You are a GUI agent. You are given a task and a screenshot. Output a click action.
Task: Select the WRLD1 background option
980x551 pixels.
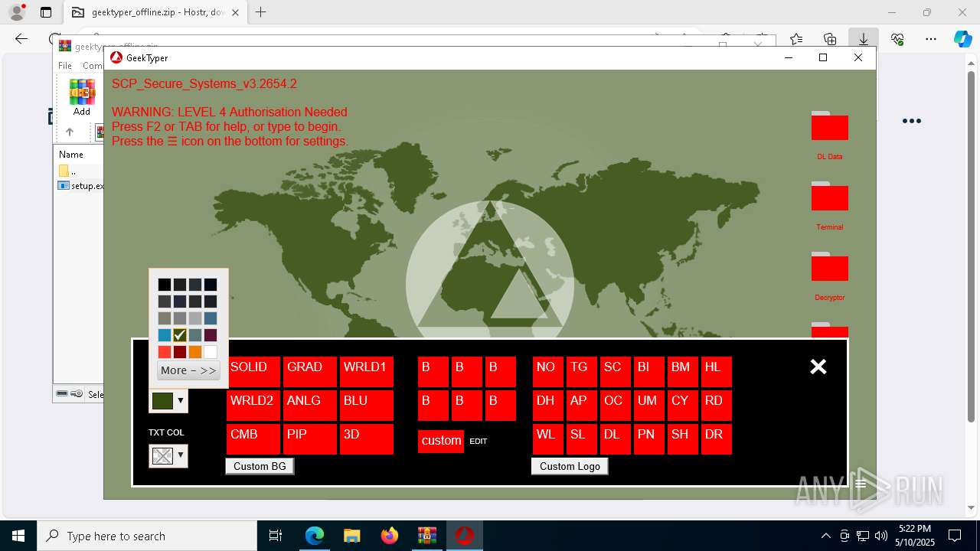367,371
